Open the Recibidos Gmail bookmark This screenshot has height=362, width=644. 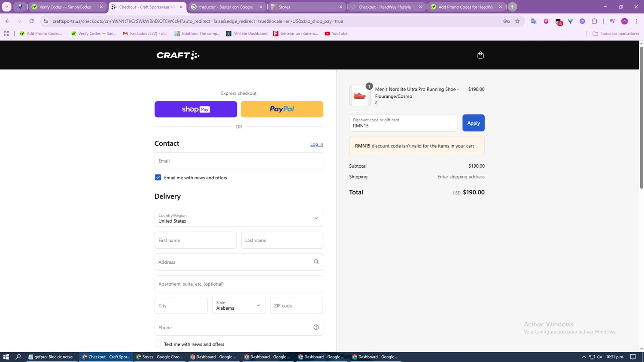point(145,33)
